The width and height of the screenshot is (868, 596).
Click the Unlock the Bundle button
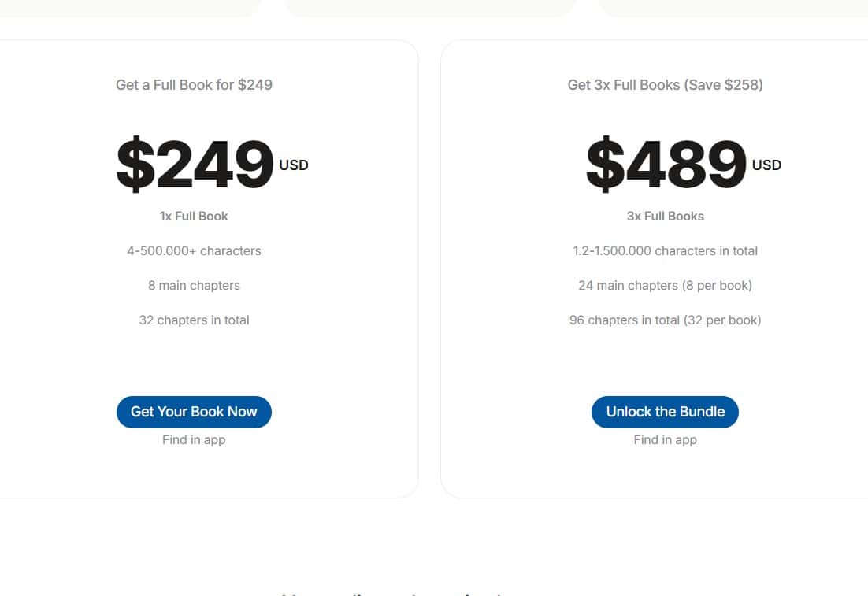[665, 412]
